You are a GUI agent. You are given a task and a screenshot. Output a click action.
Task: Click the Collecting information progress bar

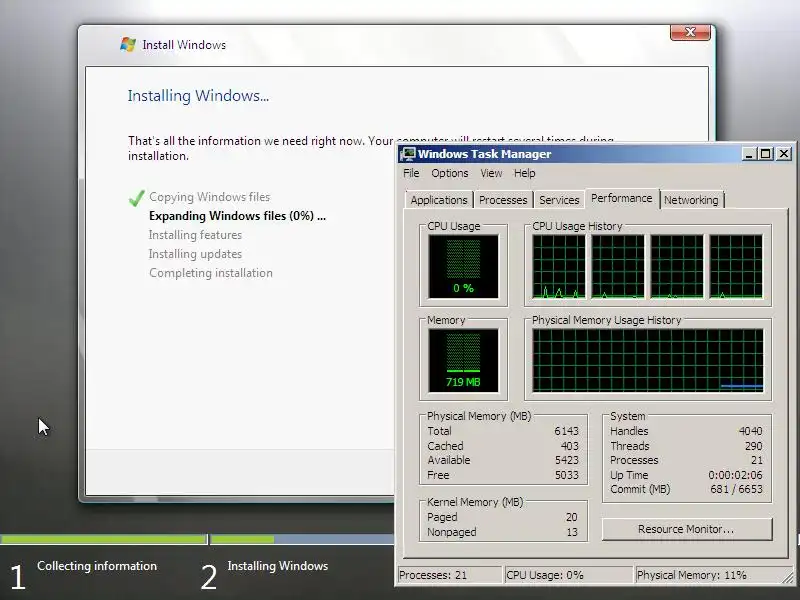[104, 539]
